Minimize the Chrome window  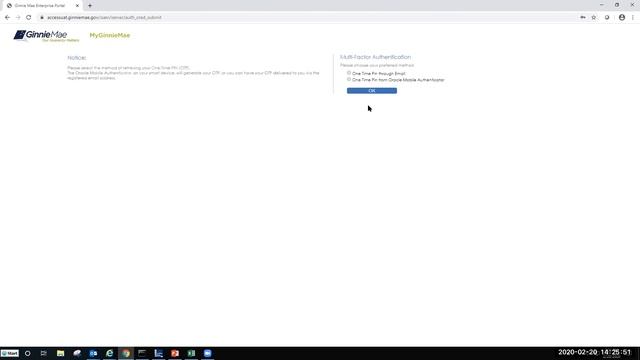pos(602,5)
